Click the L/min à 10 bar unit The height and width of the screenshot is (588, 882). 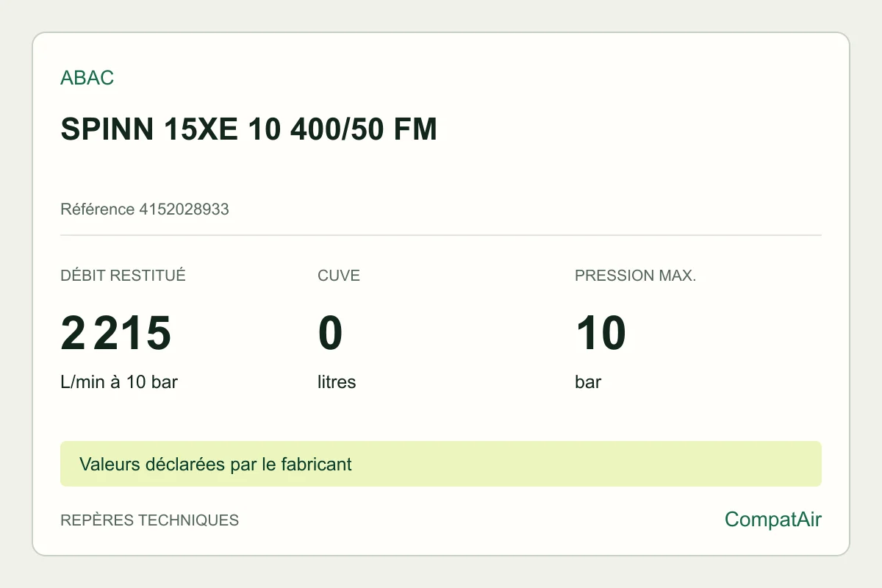pos(119,382)
